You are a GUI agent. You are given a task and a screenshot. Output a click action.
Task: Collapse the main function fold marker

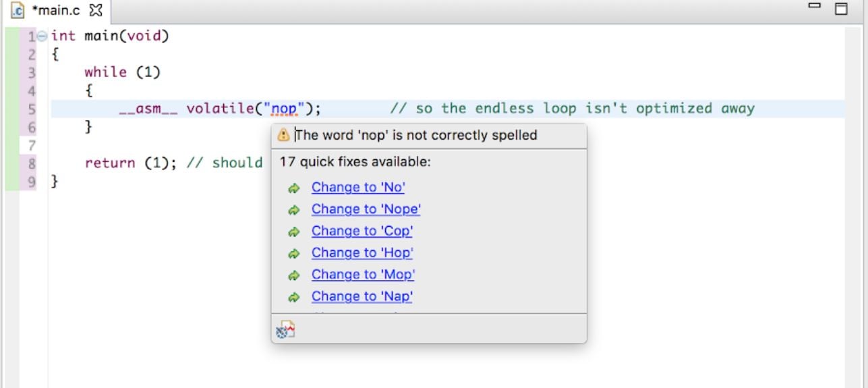pyautogui.click(x=42, y=36)
